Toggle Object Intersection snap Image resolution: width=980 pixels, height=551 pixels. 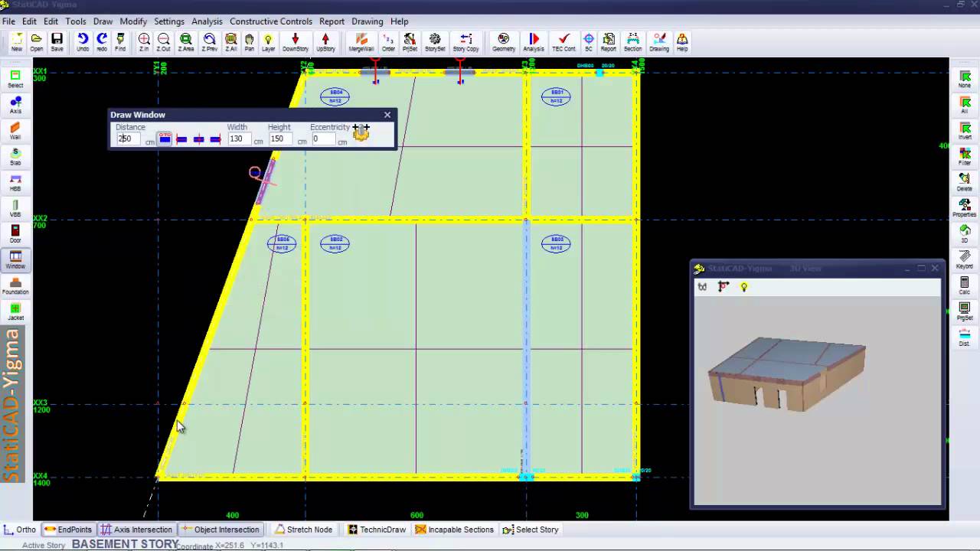(x=220, y=530)
